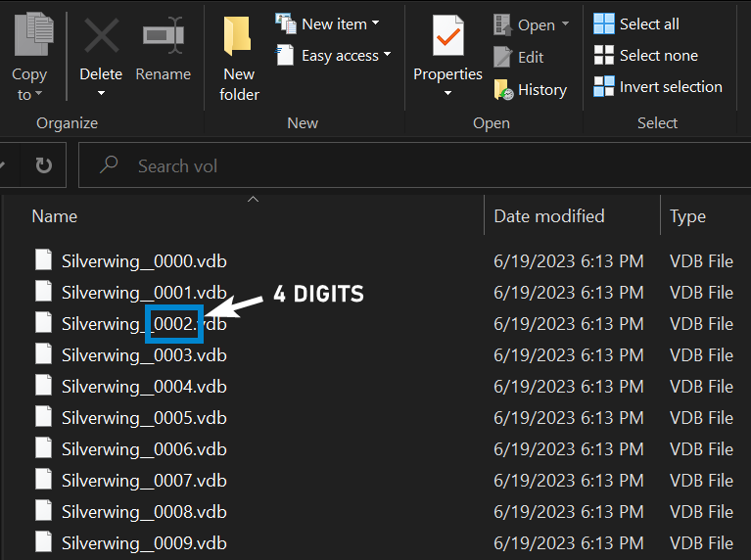Screen dimensions: 751x560
Task: Expand the Open button dropdown arrow
Action: pyautogui.click(x=565, y=24)
